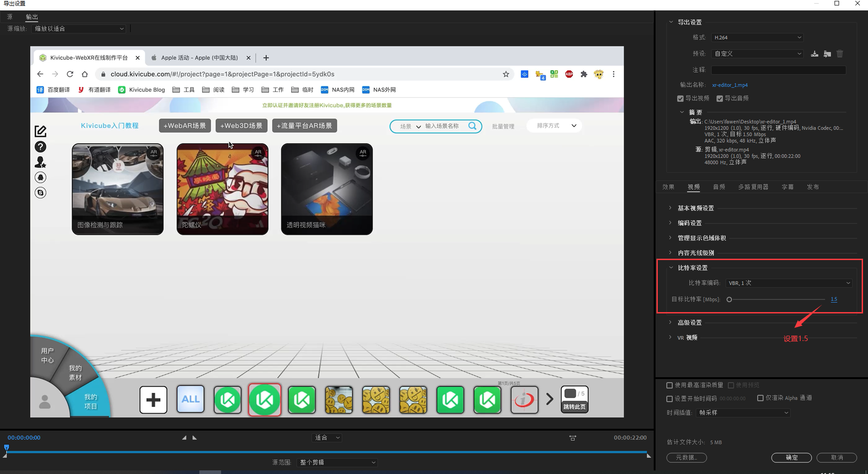Click the set in point marker icon
Image resolution: width=868 pixels, height=474 pixels.
184,438
